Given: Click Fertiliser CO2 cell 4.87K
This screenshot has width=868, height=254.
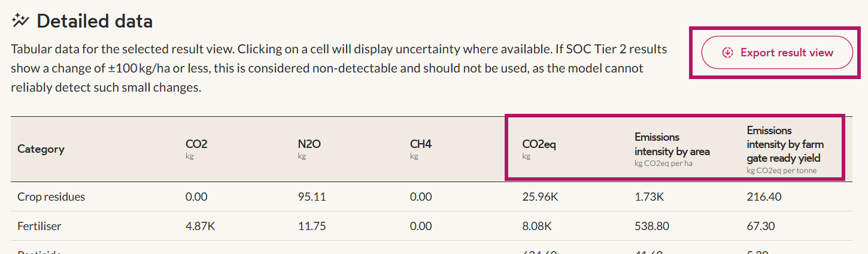Looking at the screenshot, I should click(199, 226).
